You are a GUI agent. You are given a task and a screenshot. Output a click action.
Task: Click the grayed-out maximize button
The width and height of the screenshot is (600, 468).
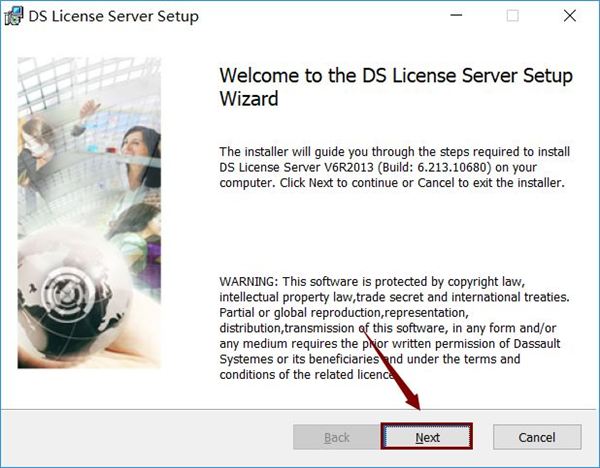click(512, 16)
